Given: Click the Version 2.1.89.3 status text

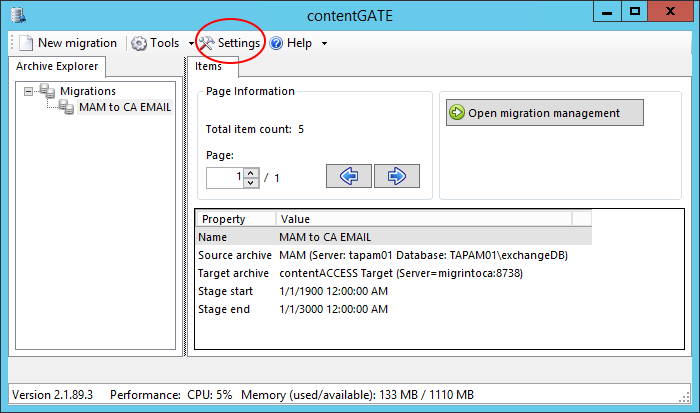Looking at the screenshot, I should pyautogui.click(x=52, y=395).
